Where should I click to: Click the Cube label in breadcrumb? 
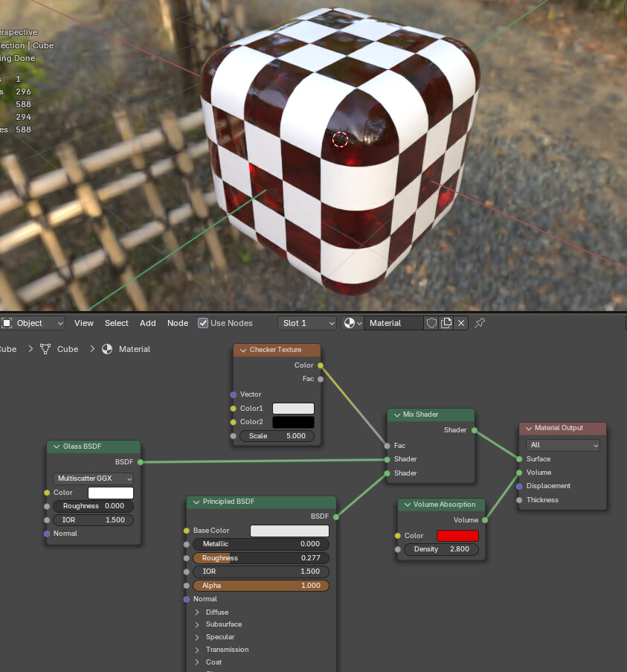[68, 349]
